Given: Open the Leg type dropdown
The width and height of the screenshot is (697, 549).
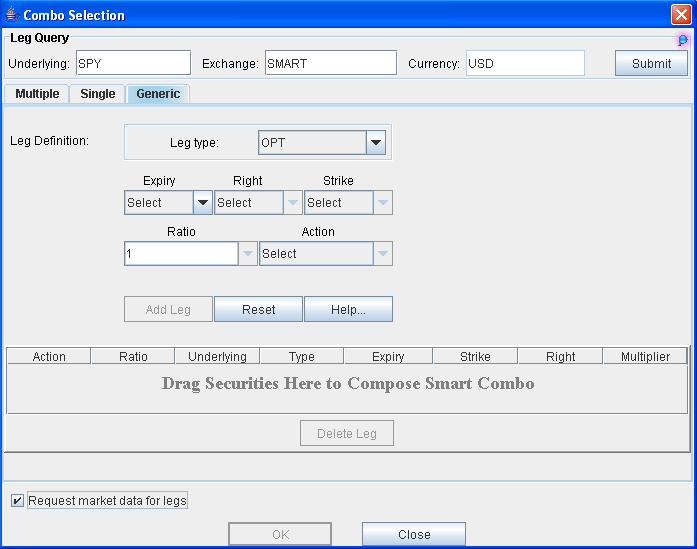Looking at the screenshot, I should pyautogui.click(x=376, y=143).
